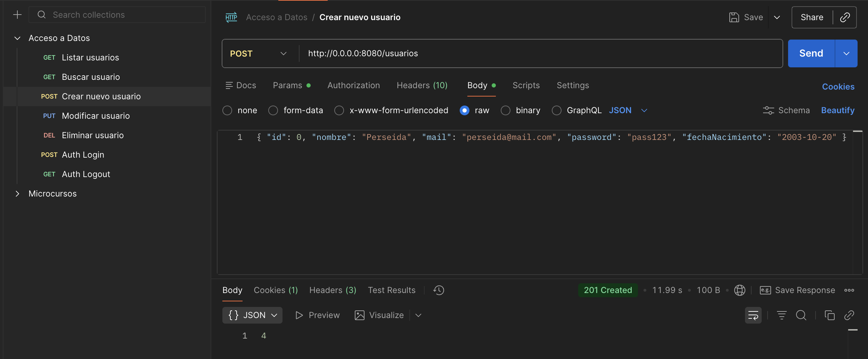Click the Save Response example icon
Viewport: 868px width, 359px height.
tap(765, 290)
